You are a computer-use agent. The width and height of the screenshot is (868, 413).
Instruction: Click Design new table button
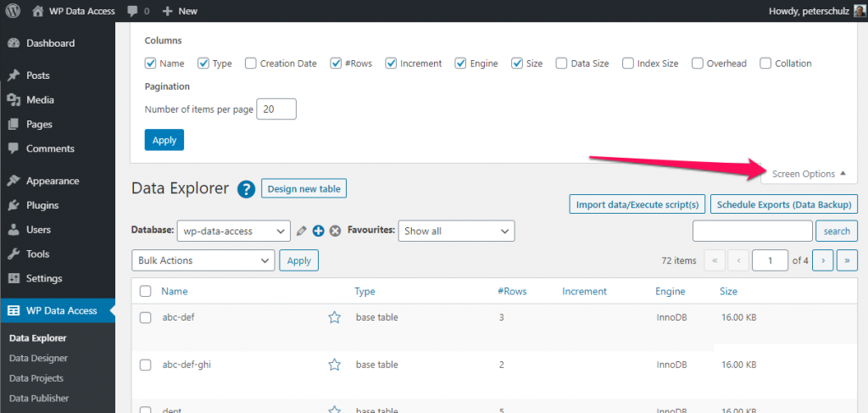[x=304, y=189]
